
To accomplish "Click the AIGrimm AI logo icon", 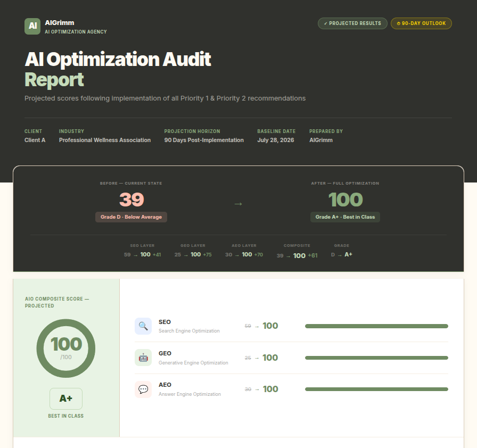I will tap(32, 27).
